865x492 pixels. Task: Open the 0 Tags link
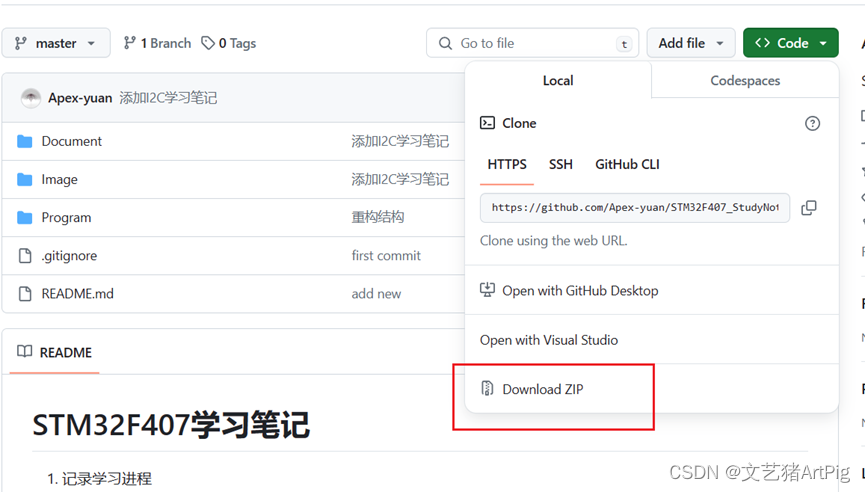point(228,43)
